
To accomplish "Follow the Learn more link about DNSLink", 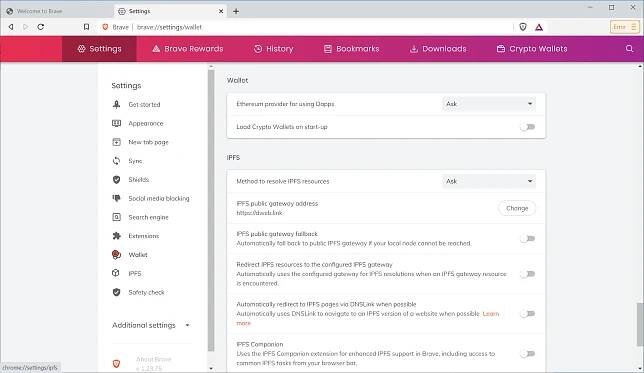I will [491, 314].
